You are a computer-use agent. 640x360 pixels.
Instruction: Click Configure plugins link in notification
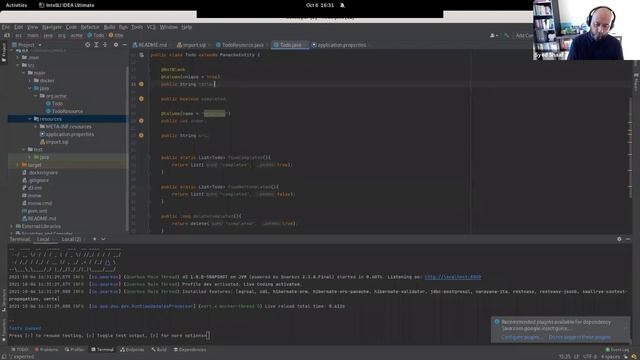521,337
